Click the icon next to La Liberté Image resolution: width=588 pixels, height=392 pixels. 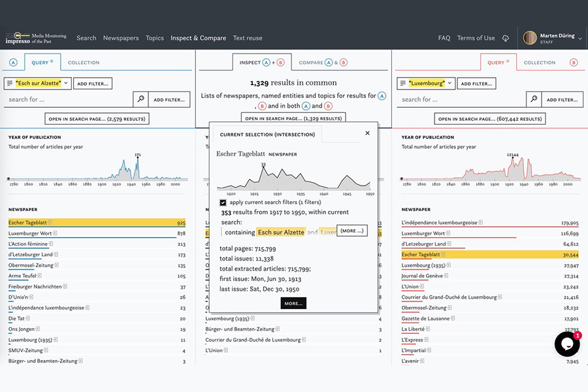428,329
